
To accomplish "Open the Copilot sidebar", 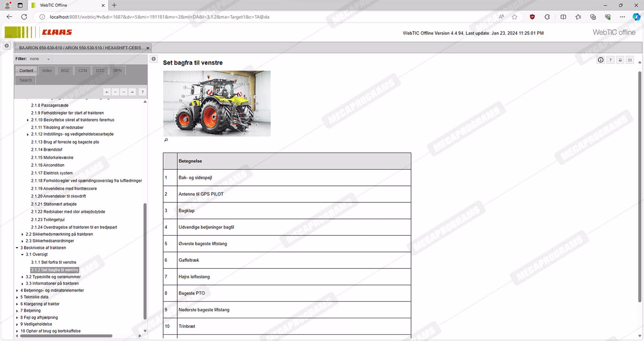I will pyautogui.click(x=636, y=17).
